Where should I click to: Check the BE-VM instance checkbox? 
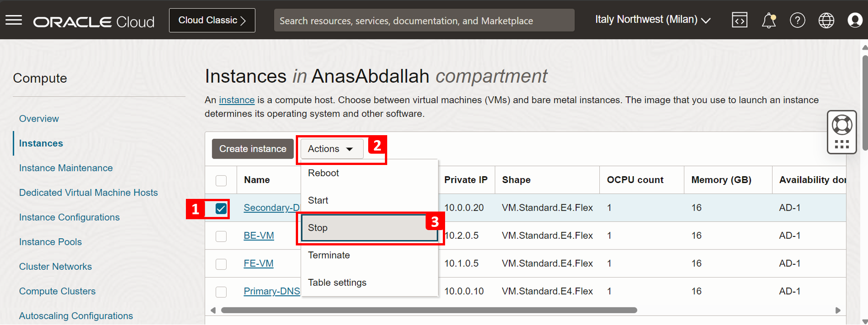click(221, 236)
